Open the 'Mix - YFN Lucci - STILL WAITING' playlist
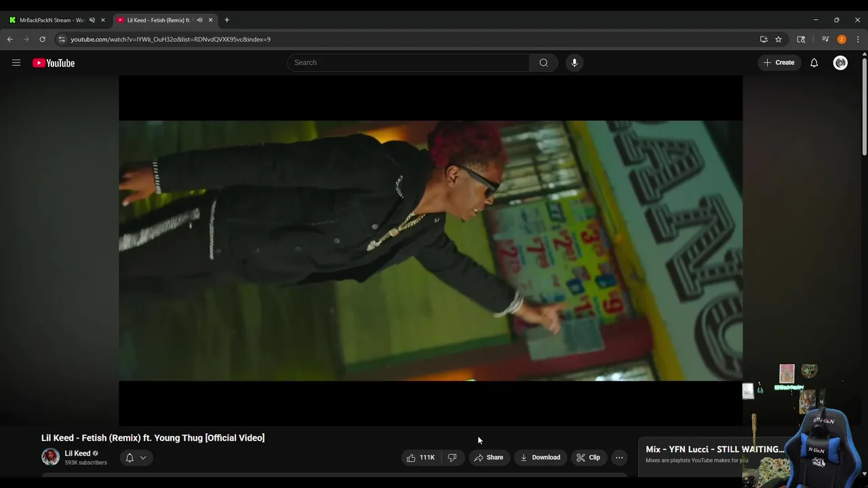Viewport: 868px width, 488px height. (x=714, y=449)
